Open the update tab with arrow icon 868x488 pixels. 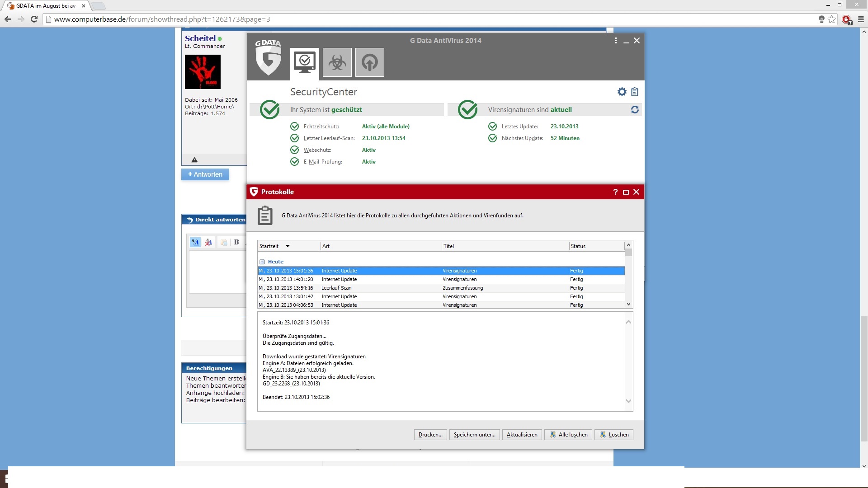pyautogui.click(x=369, y=62)
